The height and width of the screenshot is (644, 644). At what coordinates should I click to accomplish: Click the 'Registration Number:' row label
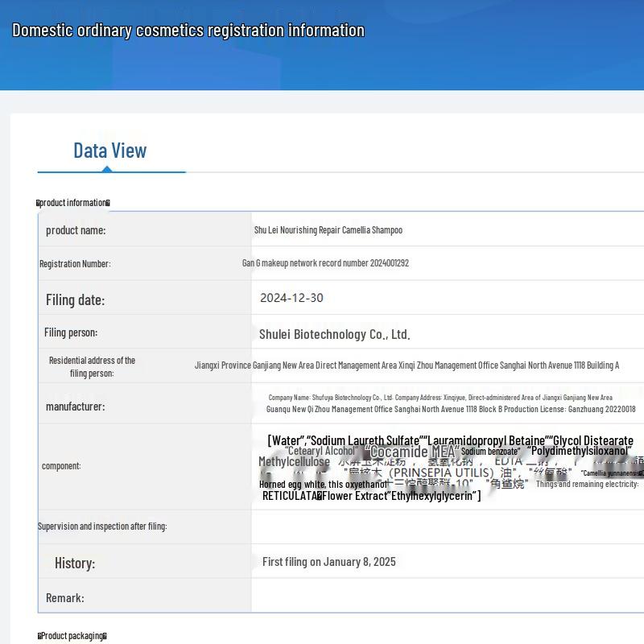pyautogui.click(x=75, y=264)
